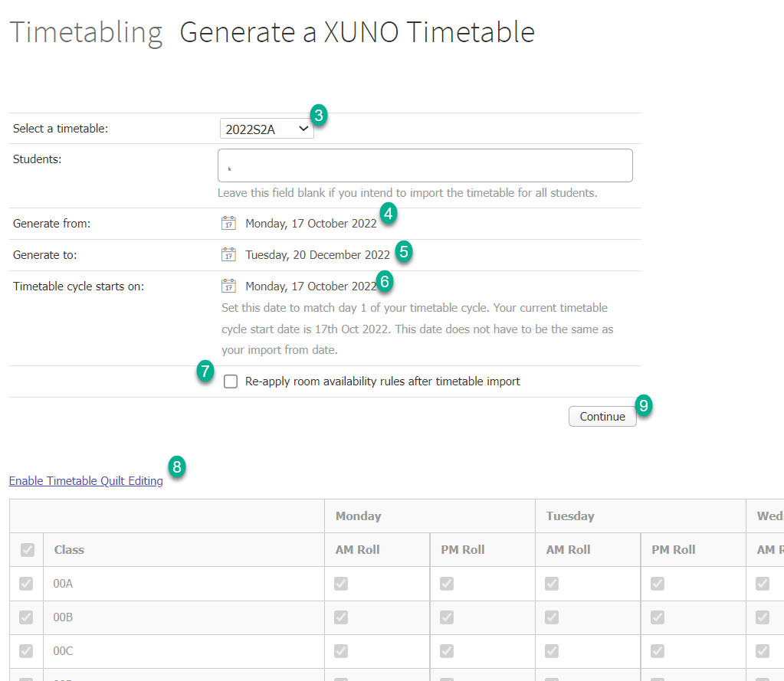
Task: Toggle Tuesday AM Roll for class 00B
Action: pyautogui.click(x=551, y=617)
